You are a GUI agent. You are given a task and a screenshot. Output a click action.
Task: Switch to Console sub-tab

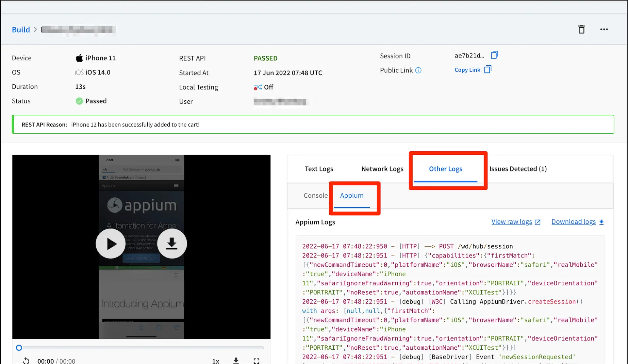(x=315, y=196)
